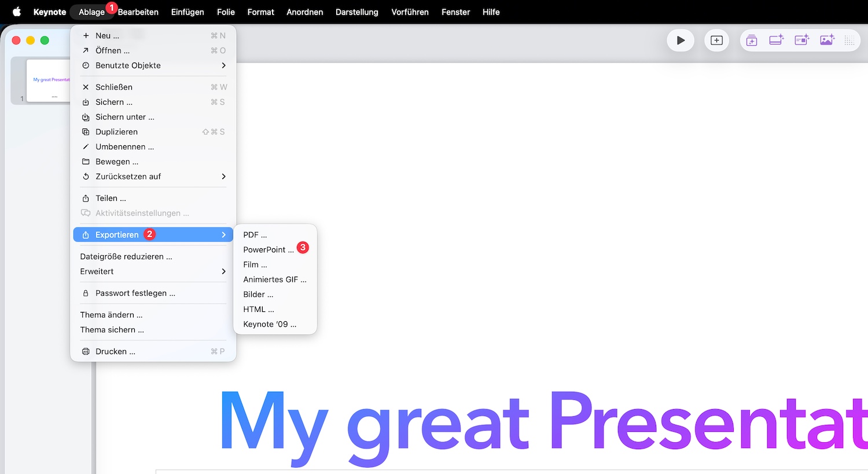Open the Fenster menu
This screenshot has height=474, width=868.
456,12
